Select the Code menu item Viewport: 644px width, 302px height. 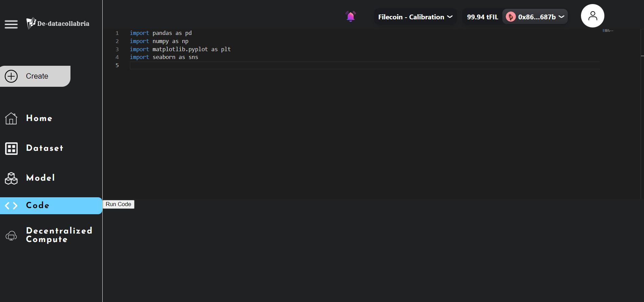[51, 206]
